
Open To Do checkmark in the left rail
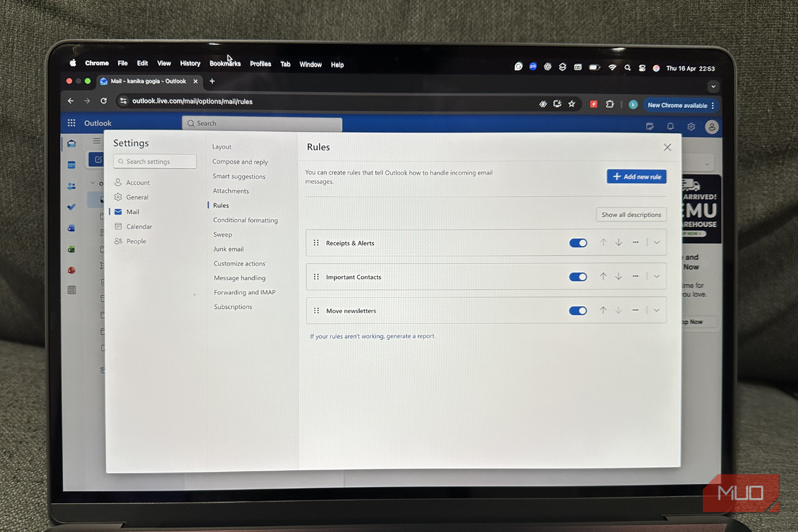(71, 207)
